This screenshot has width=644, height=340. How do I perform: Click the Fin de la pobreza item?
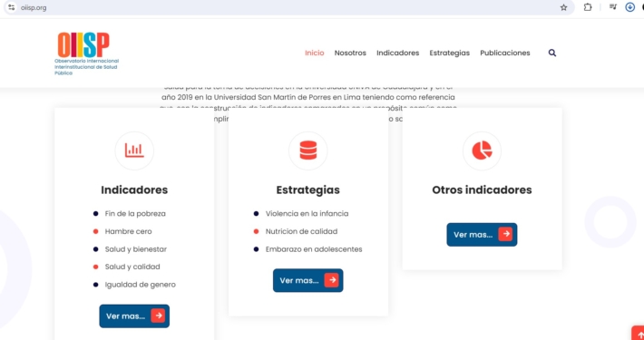pos(135,214)
